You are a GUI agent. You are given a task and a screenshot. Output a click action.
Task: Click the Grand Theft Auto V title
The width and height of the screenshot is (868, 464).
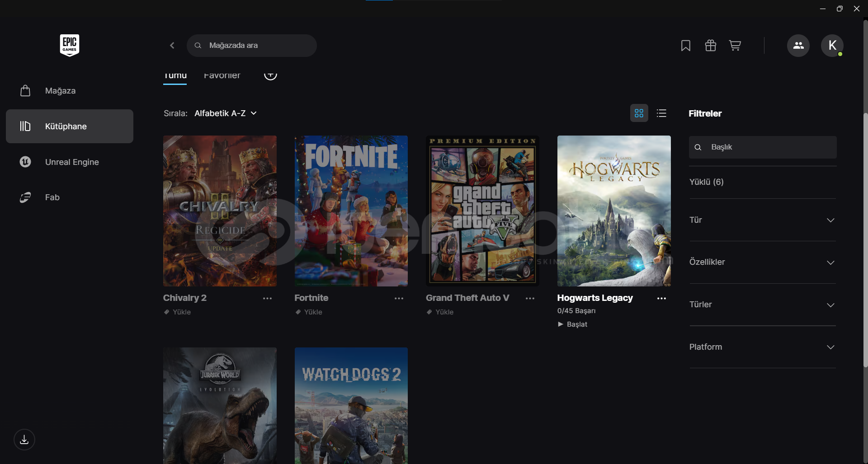point(467,298)
